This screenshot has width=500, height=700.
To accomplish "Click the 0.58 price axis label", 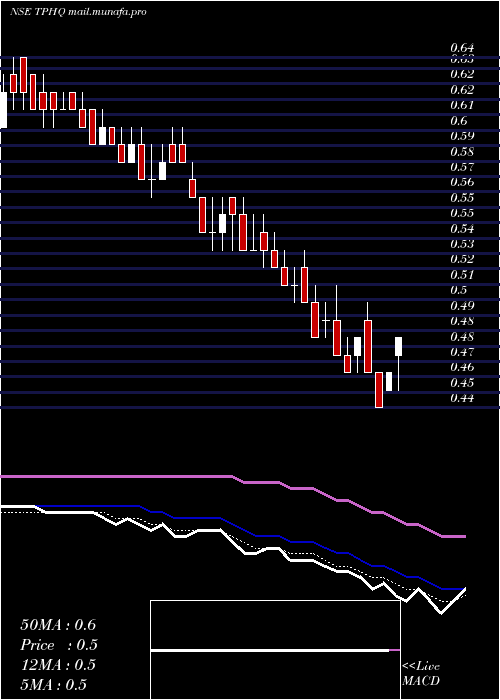I will [x=462, y=151].
